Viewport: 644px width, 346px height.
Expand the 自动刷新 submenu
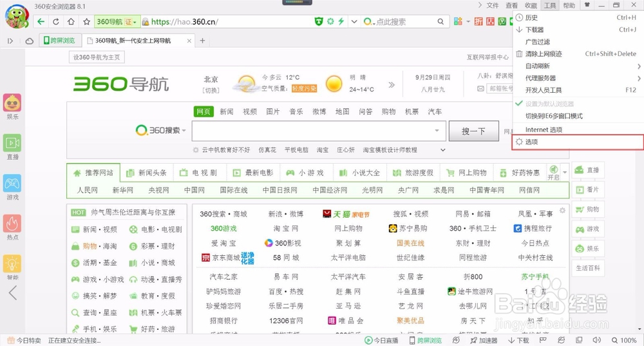click(578, 66)
